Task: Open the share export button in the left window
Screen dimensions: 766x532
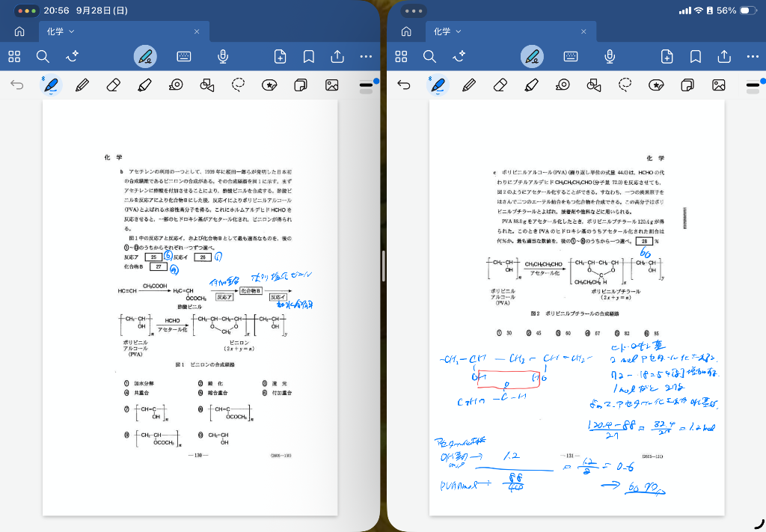Action: pyautogui.click(x=337, y=56)
